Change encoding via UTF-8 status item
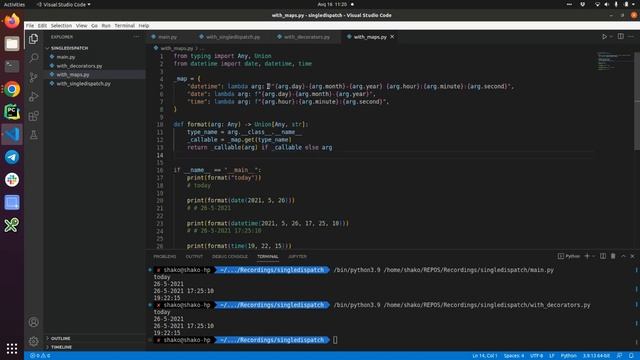 point(536,356)
